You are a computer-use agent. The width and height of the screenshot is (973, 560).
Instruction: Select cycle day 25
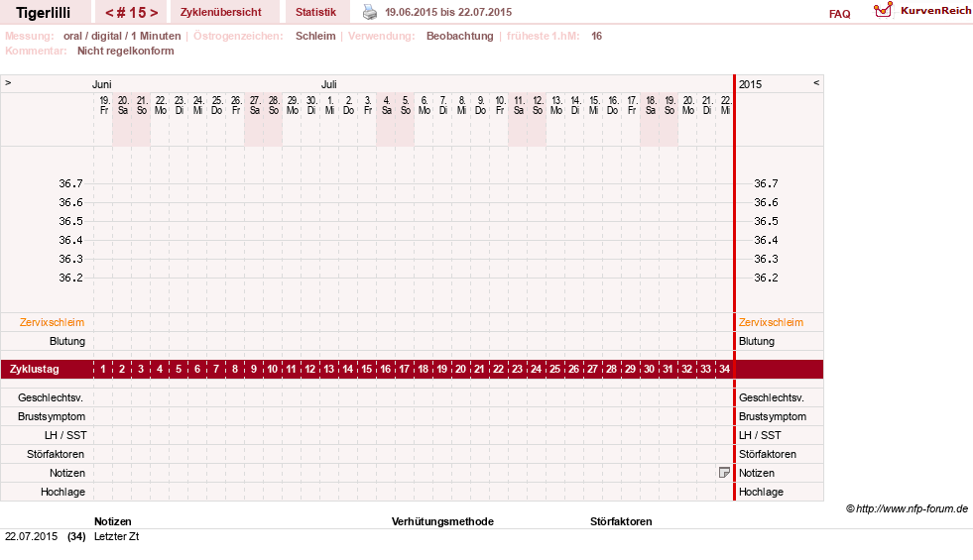[554, 369]
